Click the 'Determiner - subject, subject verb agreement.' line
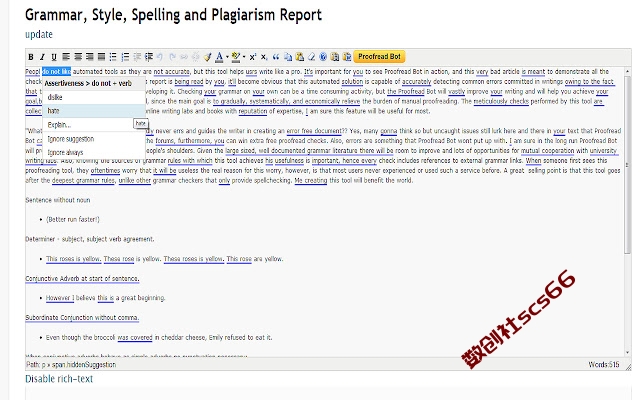 (90, 239)
